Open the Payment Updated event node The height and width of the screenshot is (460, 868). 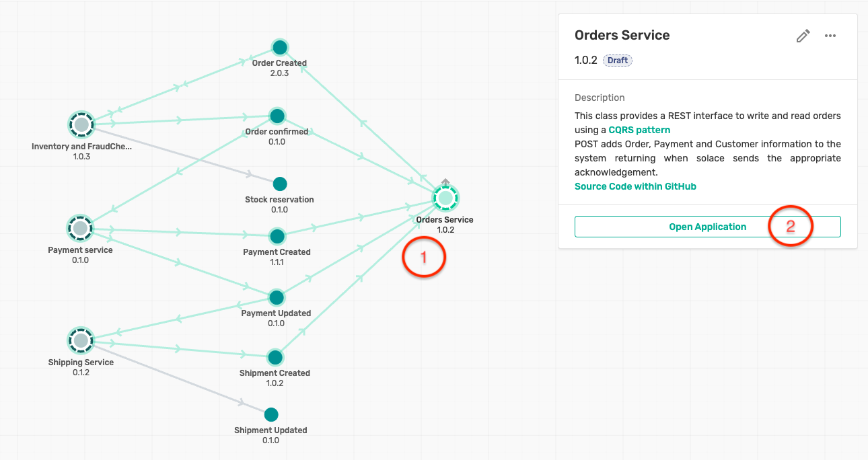pos(276,297)
